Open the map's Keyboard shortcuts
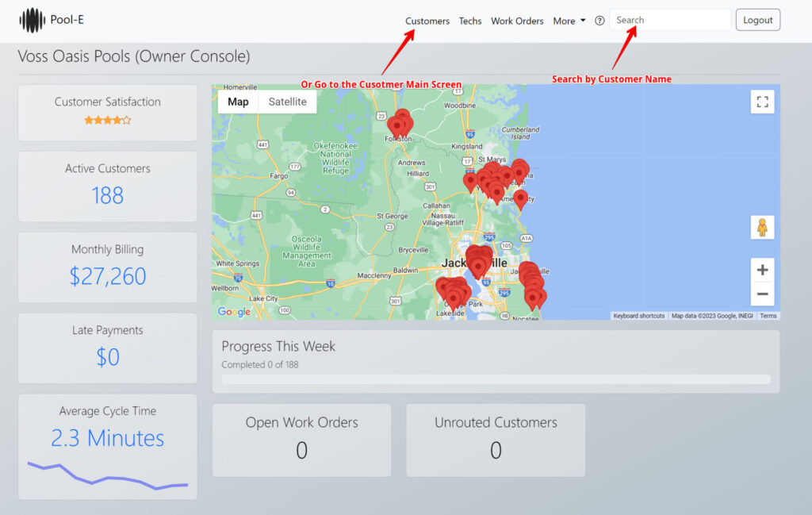Screen dimensions: 812x515 [x=638, y=316]
